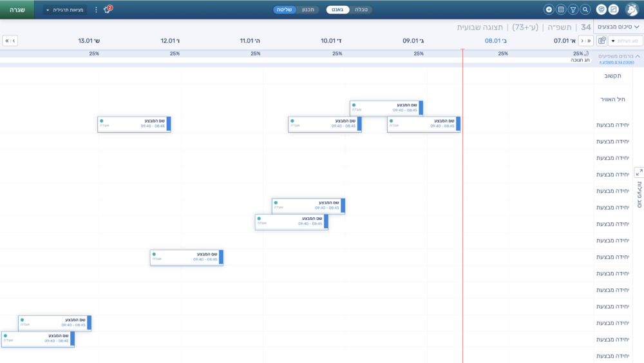The height and width of the screenshot is (363, 644).
Task: Open the operation card in חיל האוויר row
Action: [x=386, y=108]
